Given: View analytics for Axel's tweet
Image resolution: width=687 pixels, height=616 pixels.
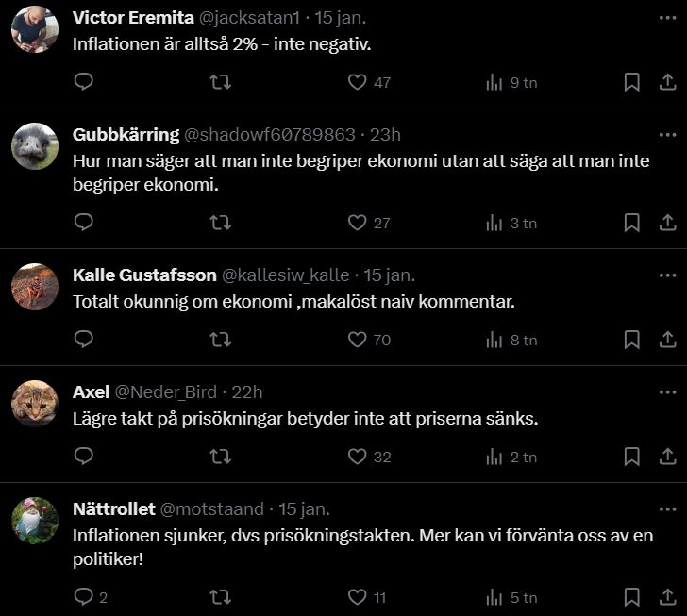Looking at the screenshot, I should 494,457.
